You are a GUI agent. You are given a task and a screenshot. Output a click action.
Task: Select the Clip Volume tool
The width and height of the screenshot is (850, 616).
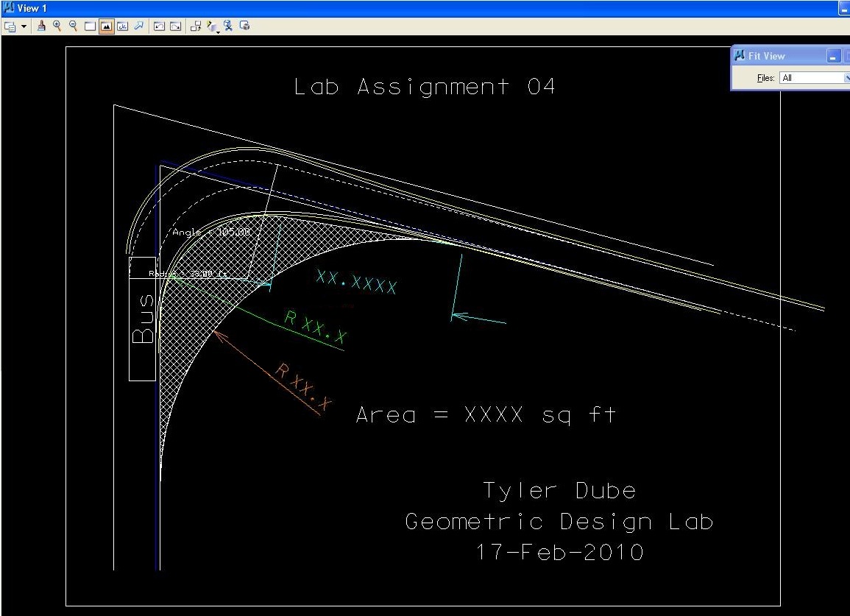click(229, 26)
